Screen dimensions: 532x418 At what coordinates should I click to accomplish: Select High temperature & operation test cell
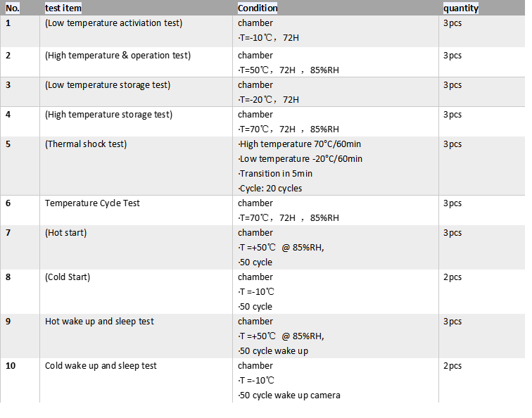(x=118, y=56)
